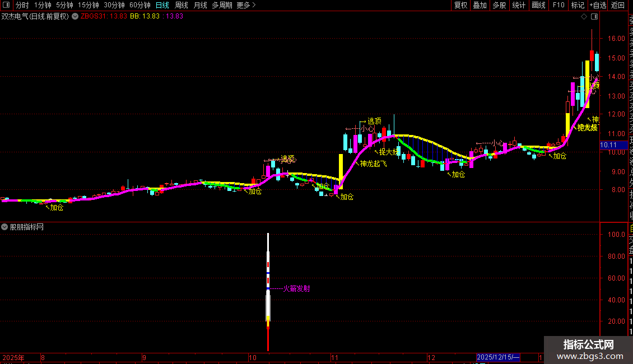Screen dimensions: 633x364
Task: Click the 捉大妖 label near November peak
Action: [388, 152]
